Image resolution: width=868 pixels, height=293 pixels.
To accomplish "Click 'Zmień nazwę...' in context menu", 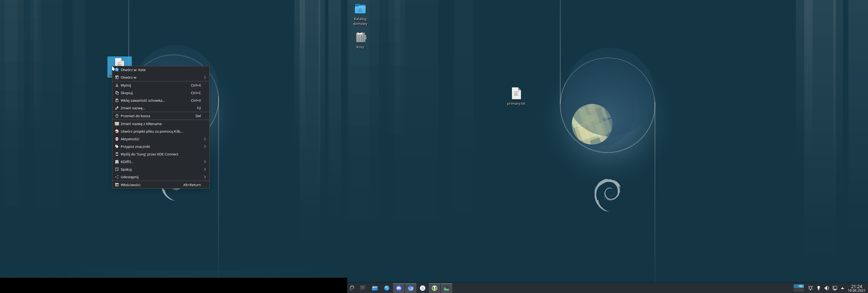I will (x=133, y=108).
